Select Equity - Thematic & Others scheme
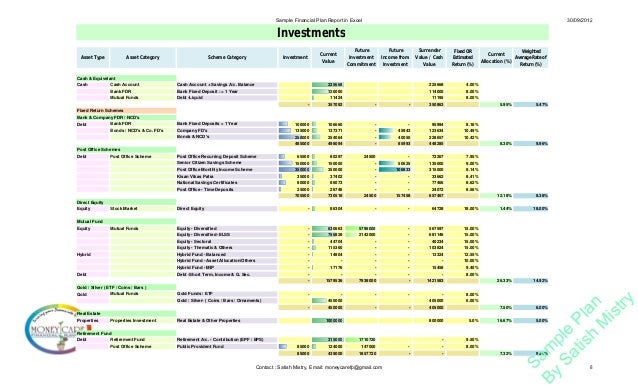 [x=227, y=248]
